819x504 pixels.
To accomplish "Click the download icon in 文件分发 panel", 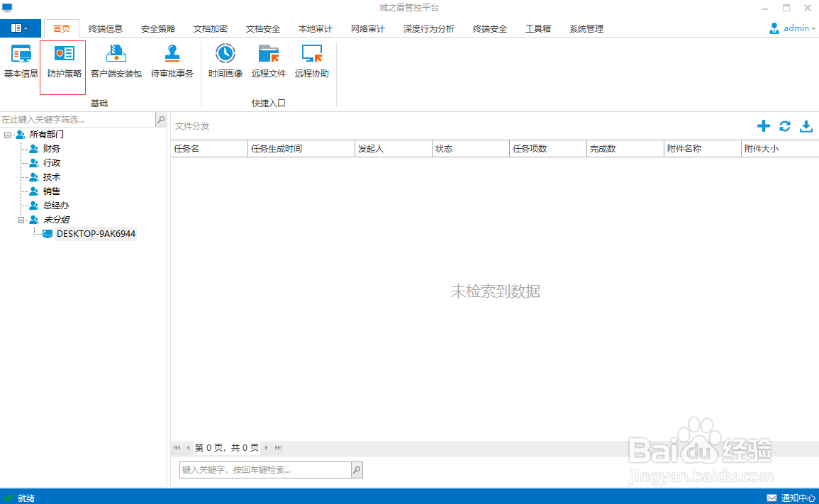I will pos(806,125).
